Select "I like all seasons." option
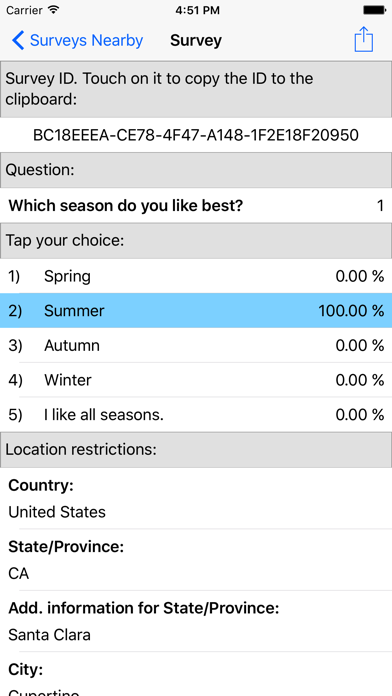 point(196,415)
